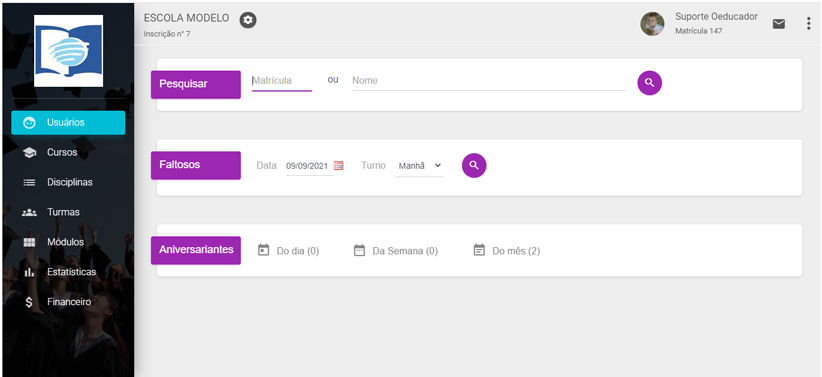Open the calendar picker icon beside Data
822x377 pixels.
[x=339, y=166]
